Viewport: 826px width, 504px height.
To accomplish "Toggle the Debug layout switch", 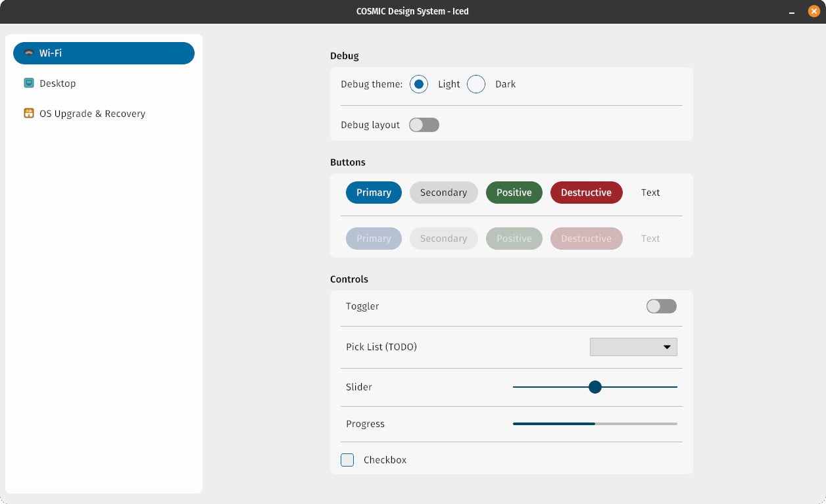I will click(x=424, y=125).
